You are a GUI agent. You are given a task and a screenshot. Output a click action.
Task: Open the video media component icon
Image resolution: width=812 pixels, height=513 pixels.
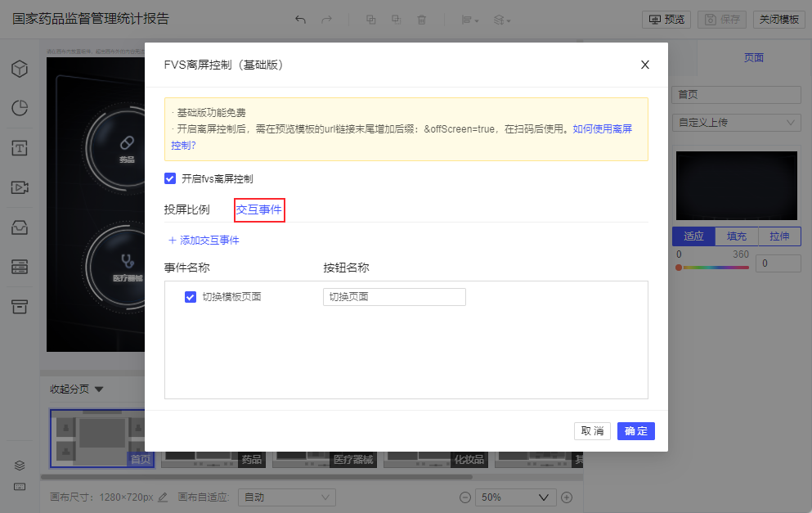click(x=20, y=187)
